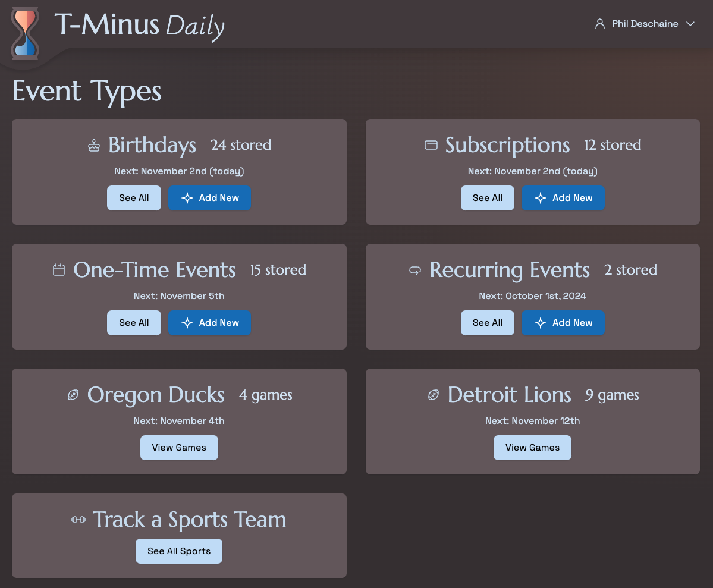Viewport: 713px width, 588px height.
Task: Click the football icon beside Oregon Ducks
Action: 73,395
